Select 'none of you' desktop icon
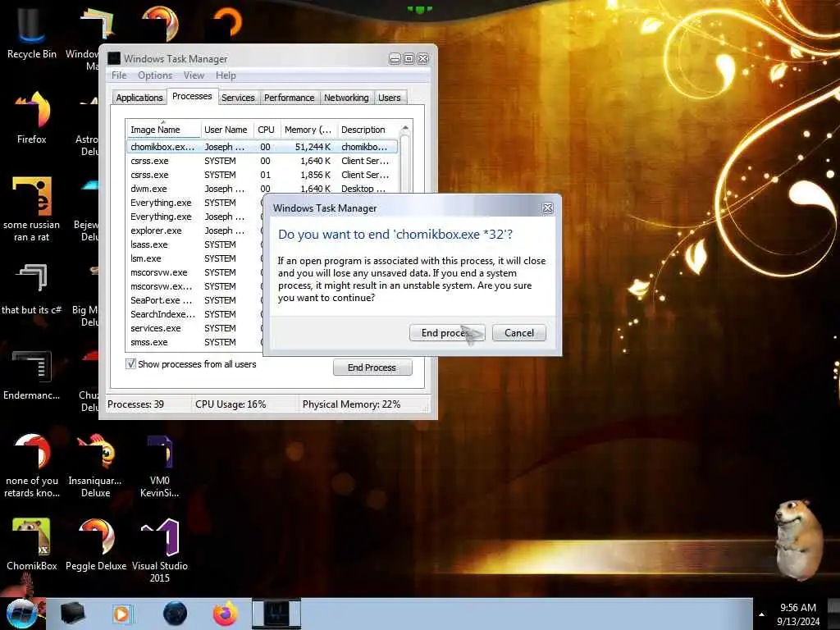The width and height of the screenshot is (840, 630). coord(32,466)
